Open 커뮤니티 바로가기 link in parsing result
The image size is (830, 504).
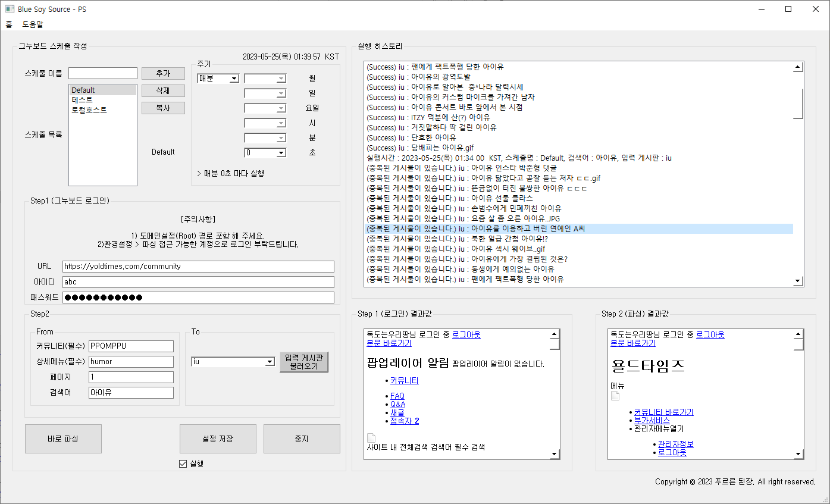tap(663, 412)
